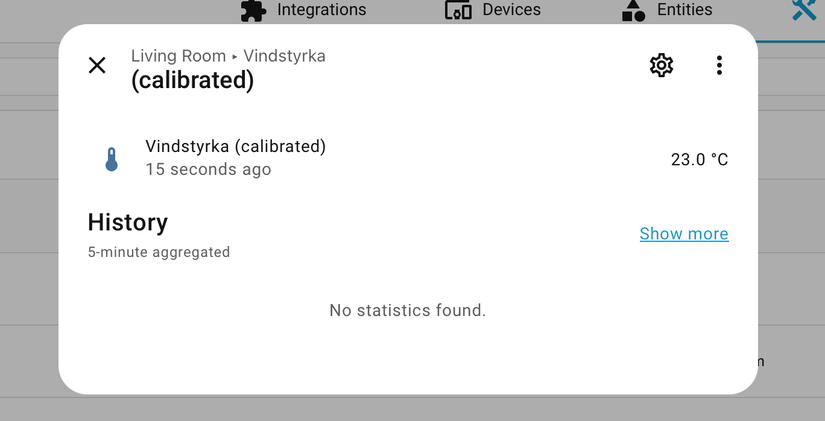Click the 23.0 °C temperature value
825x421 pixels.
tap(699, 160)
